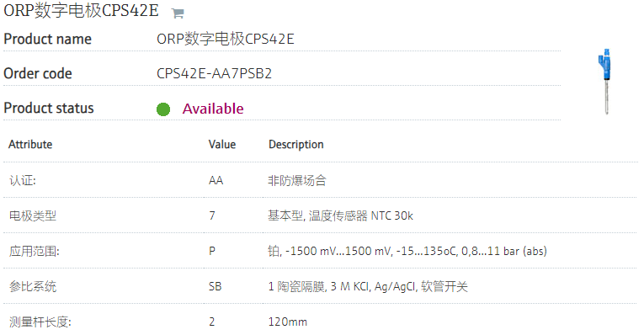
Task: Click the AA value cell
Action: [216, 180]
